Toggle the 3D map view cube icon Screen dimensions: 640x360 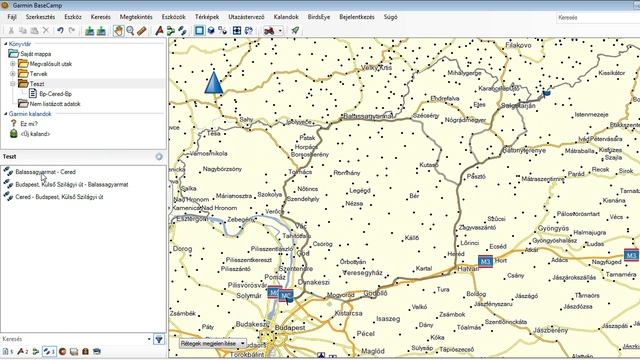coord(211,31)
